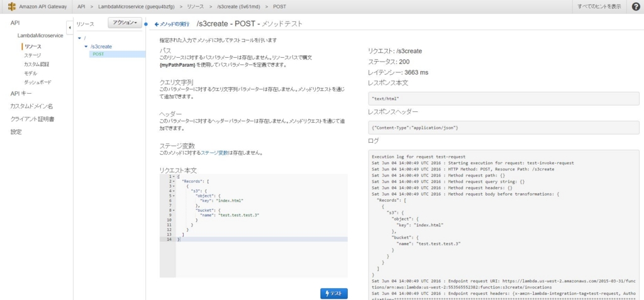
Task: Click すべてのヒントを表示 button
Action: (599, 7)
